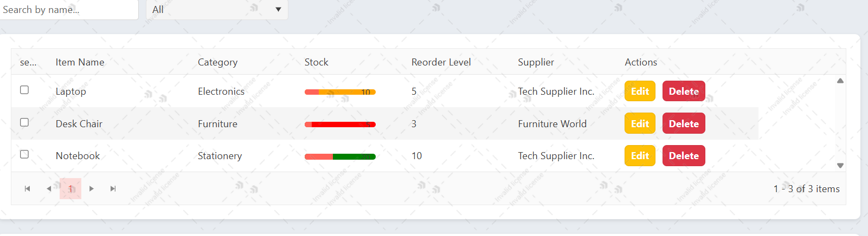Sort by the Stock column header
This screenshot has height=236, width=868.
point(317,62)
